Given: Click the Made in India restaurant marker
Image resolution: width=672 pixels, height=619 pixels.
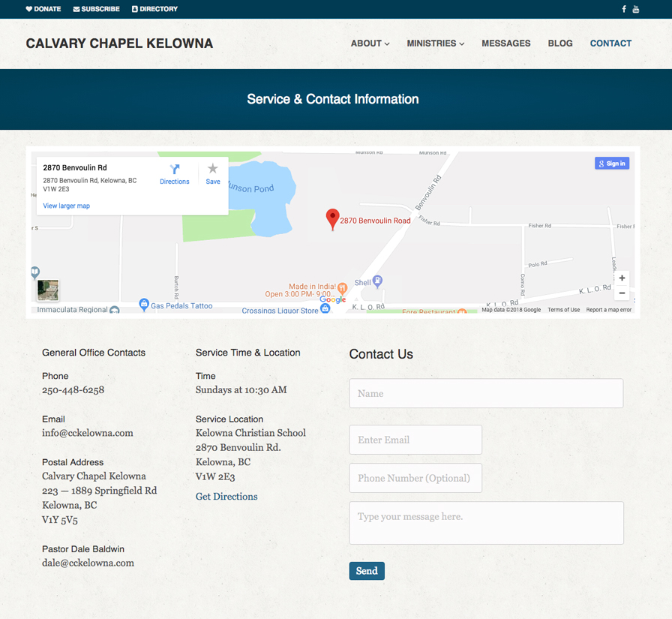Looking at the screenshot, I should 342,288.
